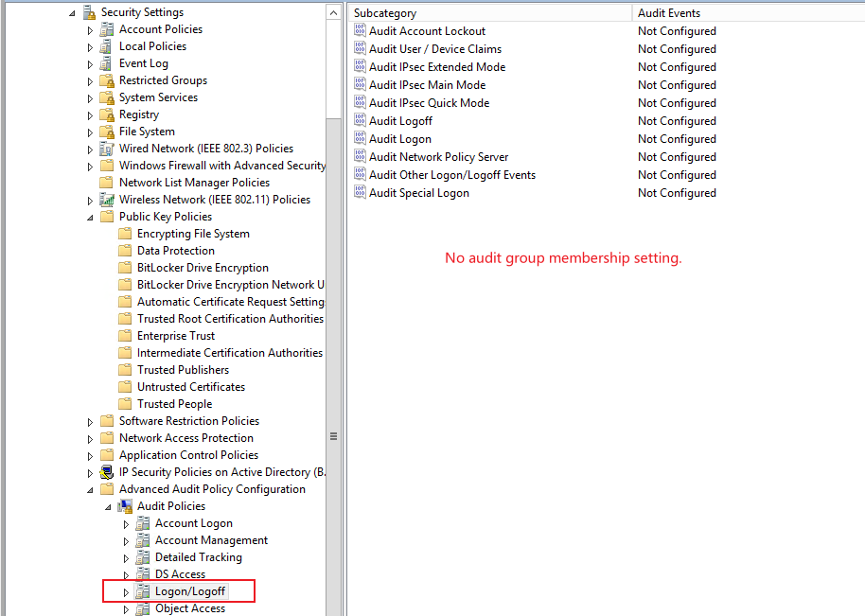Expand the Account Policies node
Image resolution: width=865 pixels, height=616 pixels.
pyautogui.click(x=90, y=30)
